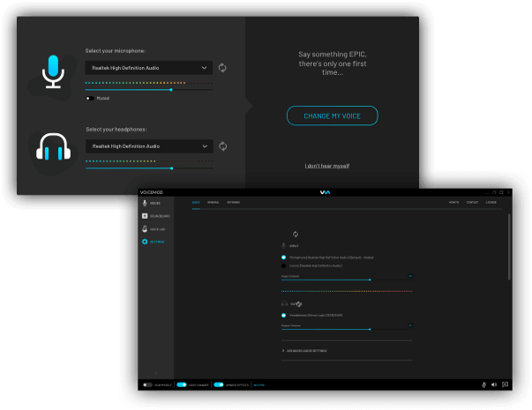The width and height of the screenshot is (532, 410).
Task: Open the headphones selection dropdown
Action: click(149, 146)
